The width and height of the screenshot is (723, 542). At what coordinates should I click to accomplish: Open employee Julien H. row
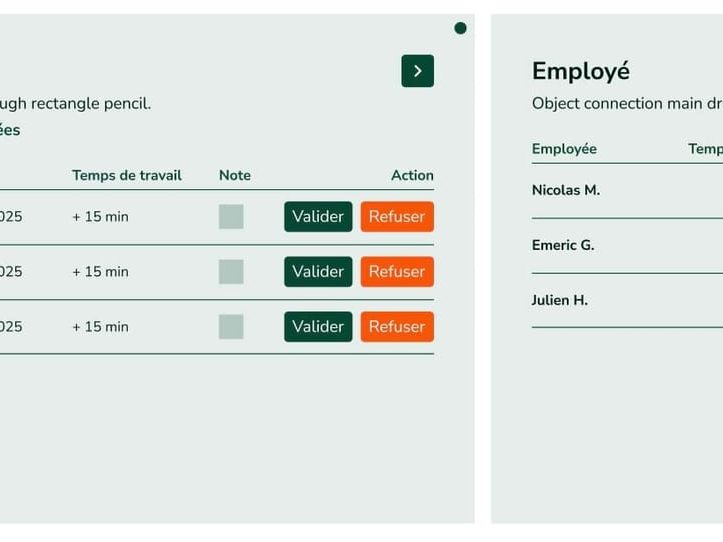point(560,300)
